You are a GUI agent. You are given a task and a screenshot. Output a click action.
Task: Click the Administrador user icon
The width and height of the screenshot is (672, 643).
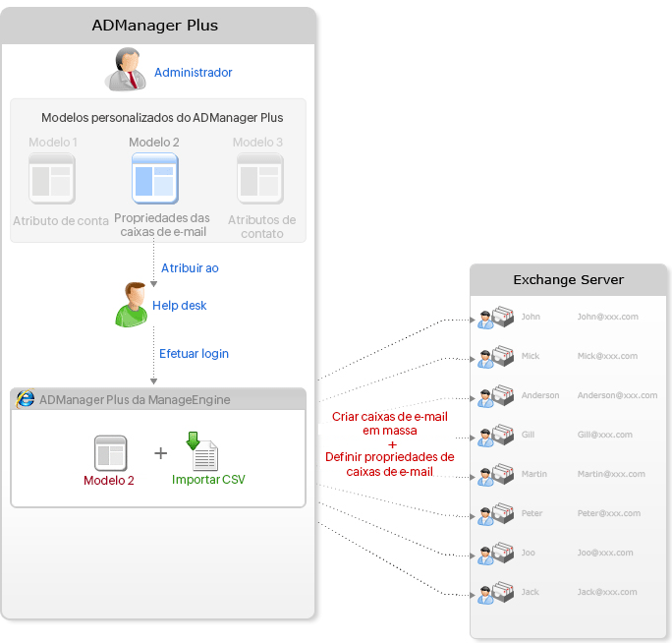point(126,69)
